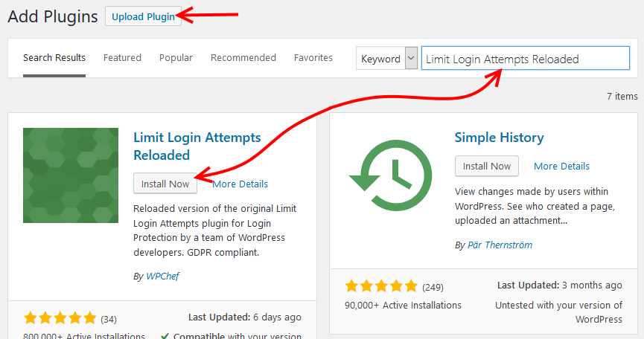Open the Featured plugins tab
The height and width of the screenshot is (339, 644).
[x=122, y=58]
